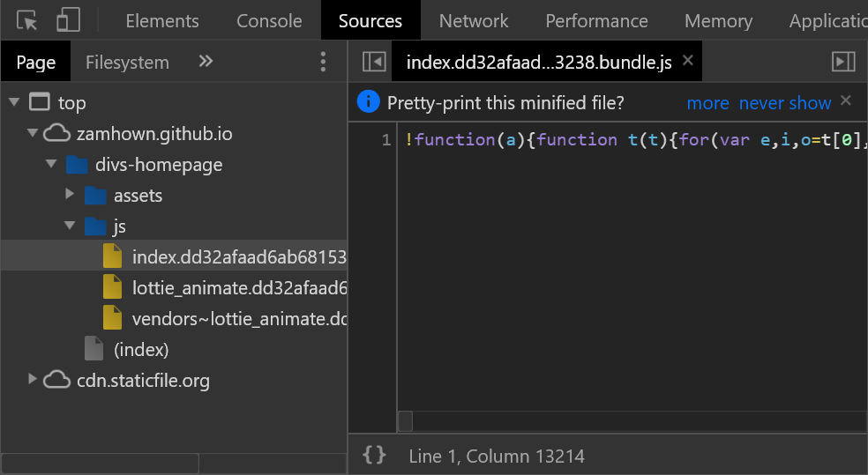Open the Elements panel tab
868x475 pixels.
click(x=162, y=21)
